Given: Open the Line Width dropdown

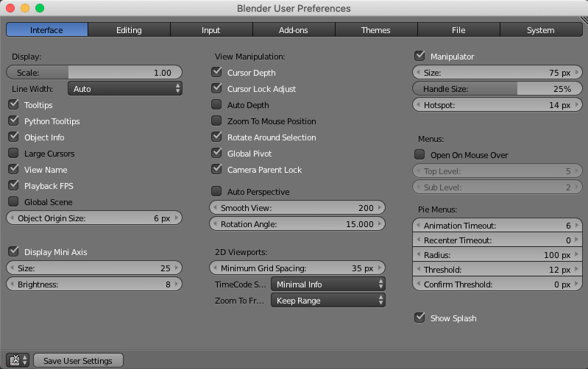Looking at the screenshot, I should tap(125, 88).
